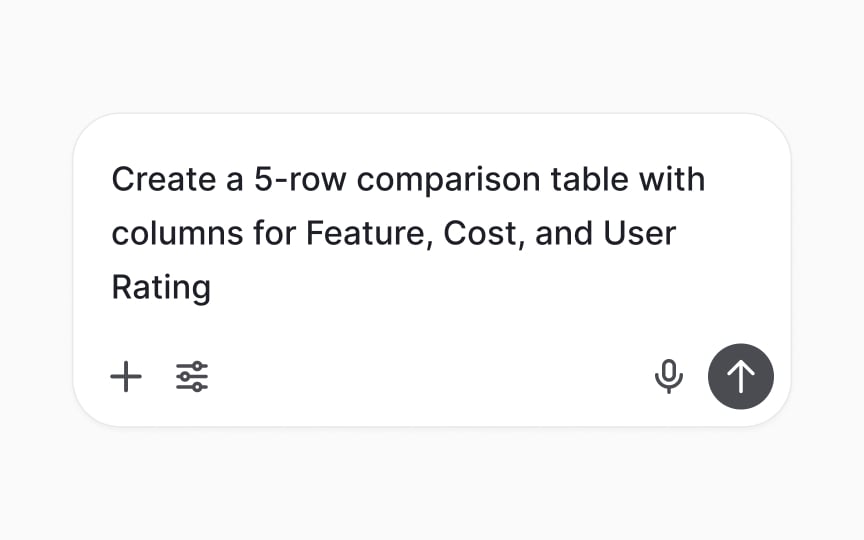Click the word "comparison" in the message

pos(449,181)
